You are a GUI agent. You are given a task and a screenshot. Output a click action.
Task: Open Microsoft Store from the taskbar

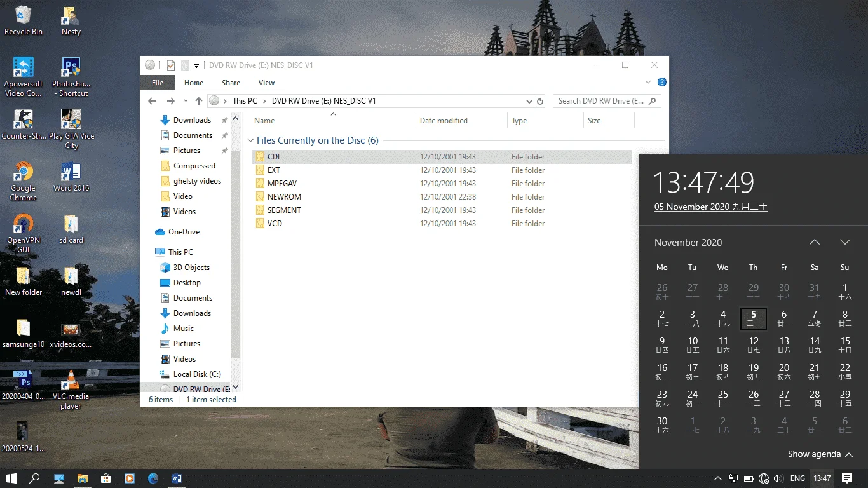pos(106,478)
